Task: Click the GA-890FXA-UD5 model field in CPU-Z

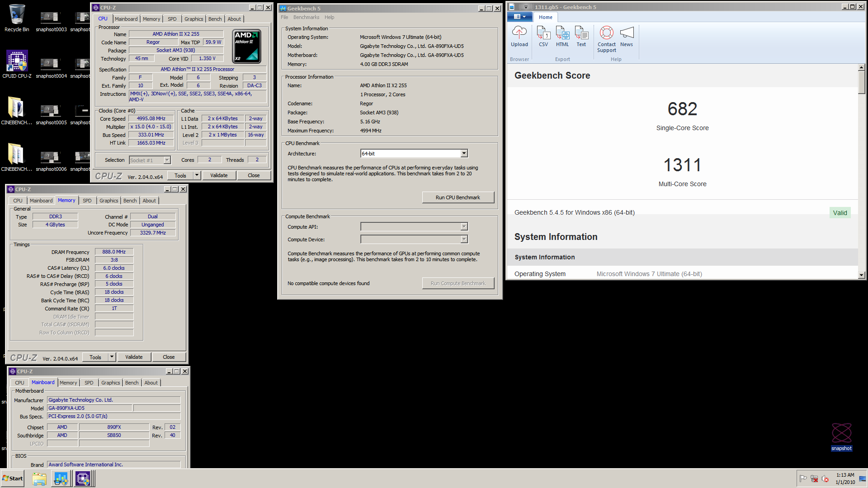Action: 90,408
